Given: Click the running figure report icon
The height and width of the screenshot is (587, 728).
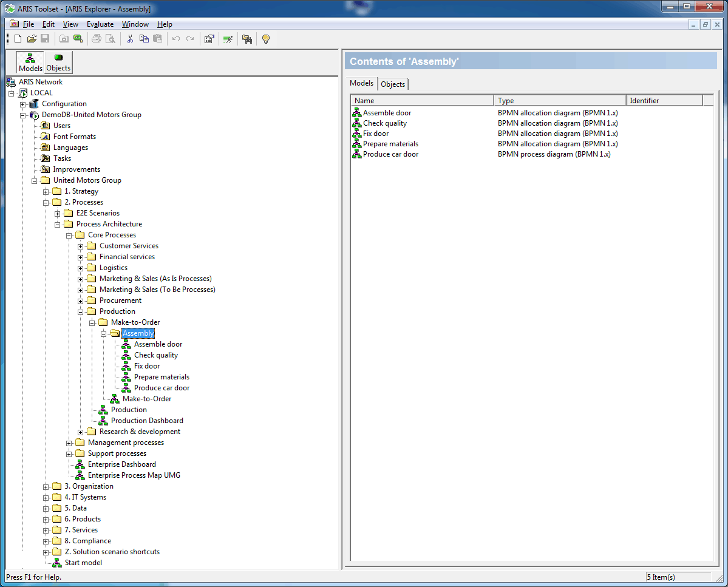Looking at the screenshot, I should click(x=228, y=39).
